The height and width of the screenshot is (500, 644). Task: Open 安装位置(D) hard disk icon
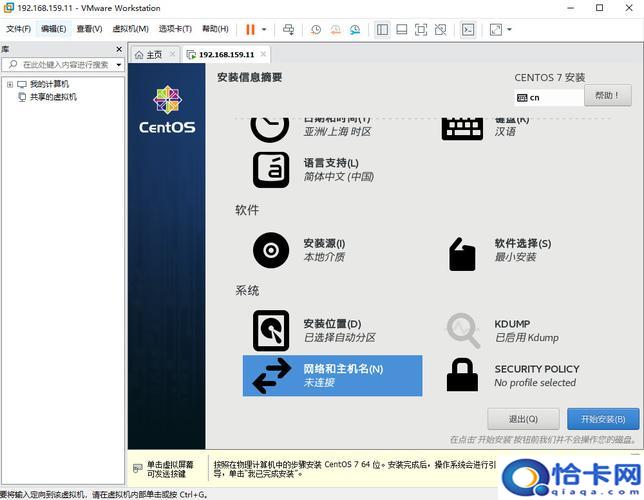click(271, 331)
